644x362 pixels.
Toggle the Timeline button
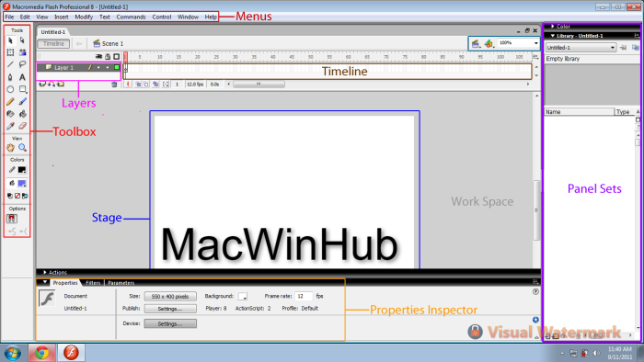pos(53,43)
